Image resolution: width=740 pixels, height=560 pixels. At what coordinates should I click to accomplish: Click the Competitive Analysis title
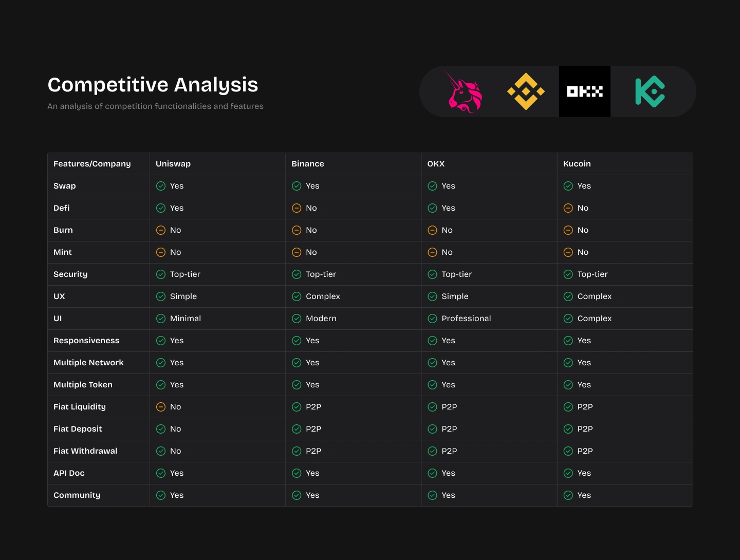tap(153, 85)
